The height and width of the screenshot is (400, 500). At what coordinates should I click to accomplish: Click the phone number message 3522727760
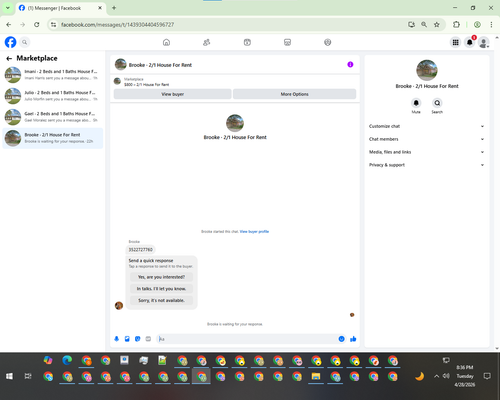tap(140, 249)
